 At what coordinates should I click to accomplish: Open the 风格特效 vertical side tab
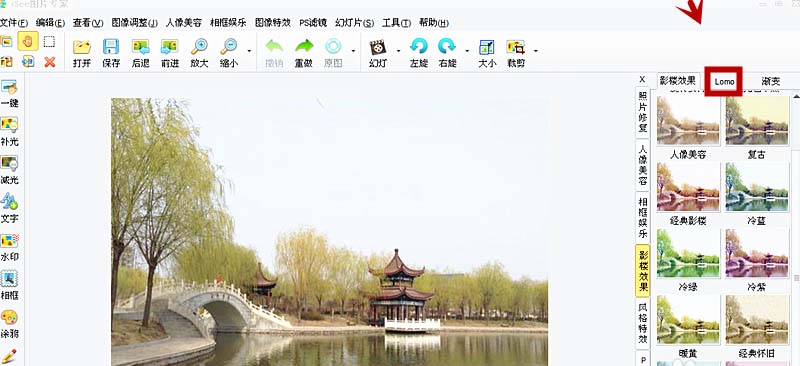pyautogui.click(x=643, y=323)
